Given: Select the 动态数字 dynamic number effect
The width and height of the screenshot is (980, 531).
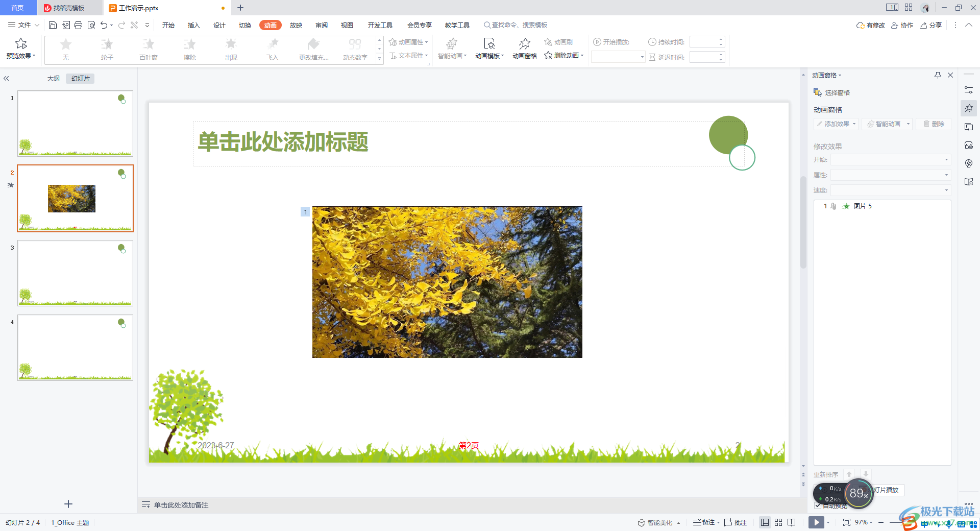Looking at the screenshot, I should (355, 50).
